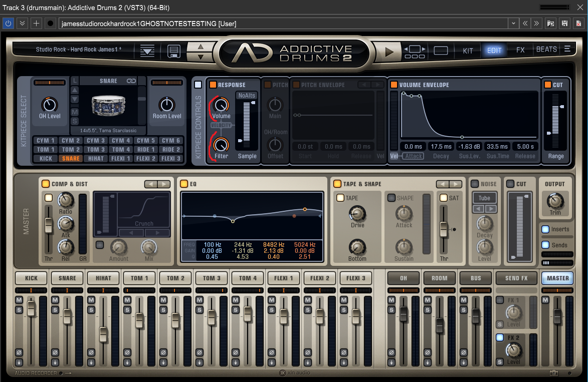The height and width of the screenshot is (382, 588).
Task: Select the OH channel button
Action: 403,278
